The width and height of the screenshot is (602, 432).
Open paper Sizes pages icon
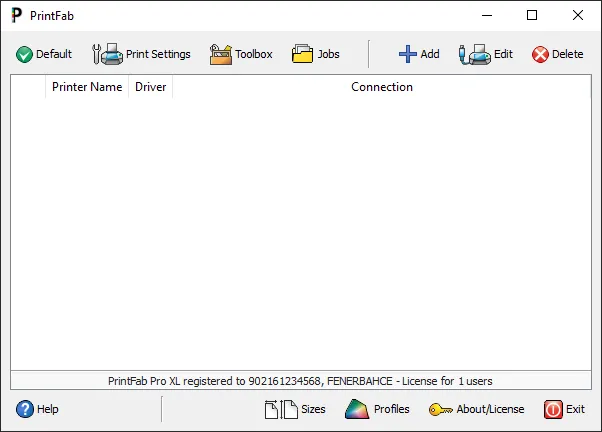tap(281, 409)
